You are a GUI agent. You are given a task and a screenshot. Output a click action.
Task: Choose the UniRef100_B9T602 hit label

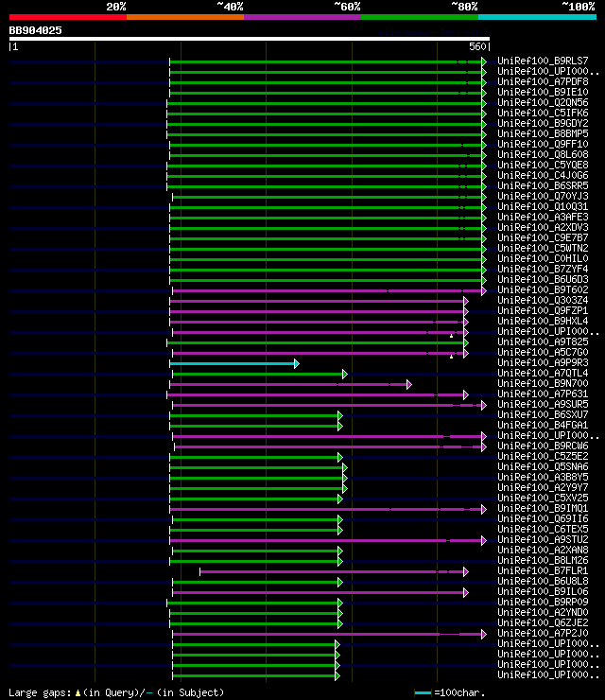click(543, 289)
